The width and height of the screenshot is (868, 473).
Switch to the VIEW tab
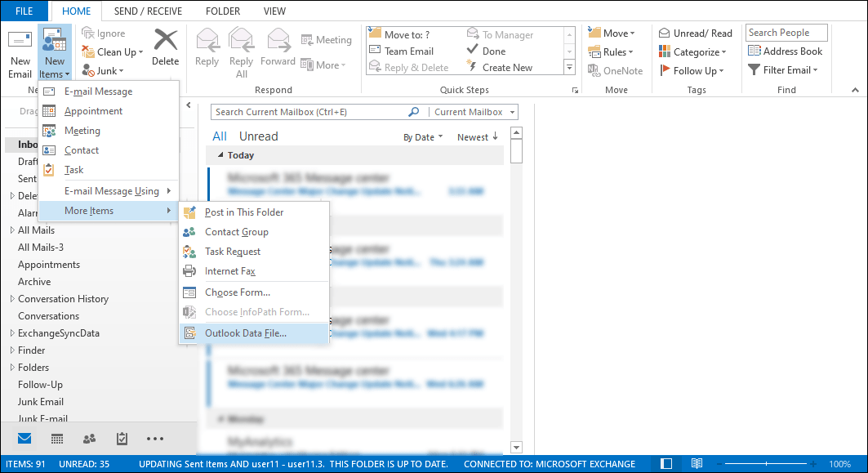[274, 11]
